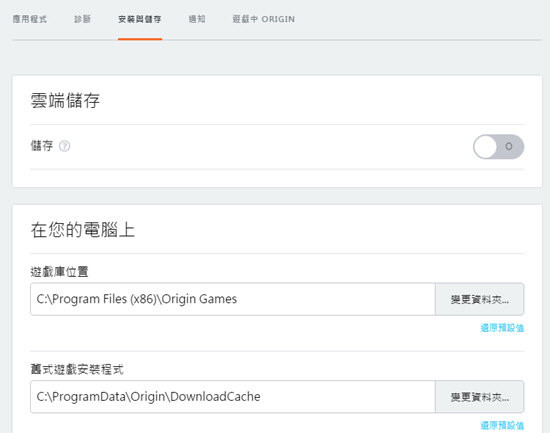Click the 舊式遊戲安裝程式 field label

click(77, 369)
